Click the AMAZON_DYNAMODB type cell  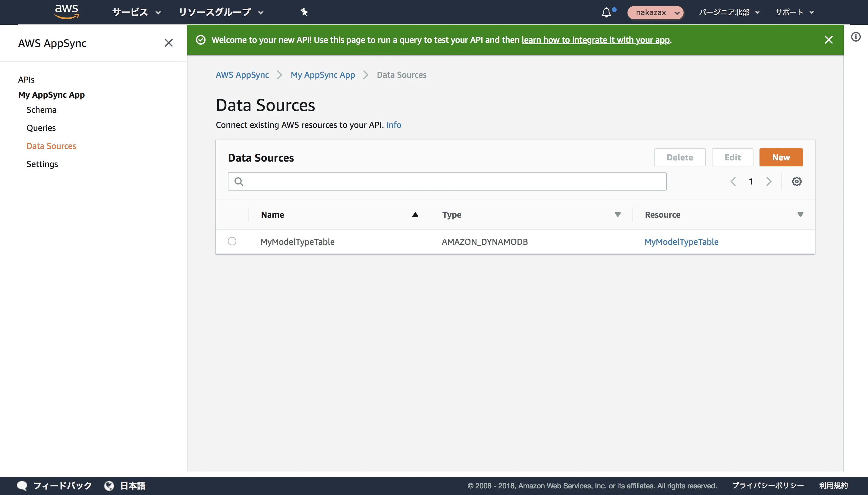tap(485, 242)
